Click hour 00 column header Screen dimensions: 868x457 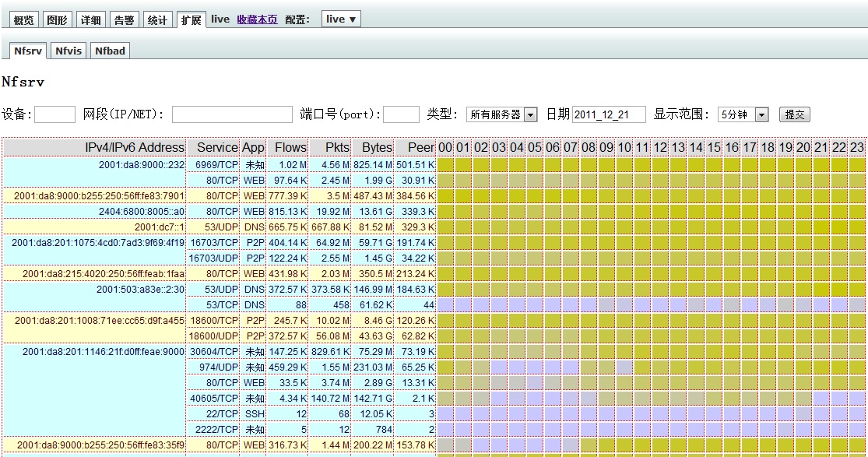[445, 147]
